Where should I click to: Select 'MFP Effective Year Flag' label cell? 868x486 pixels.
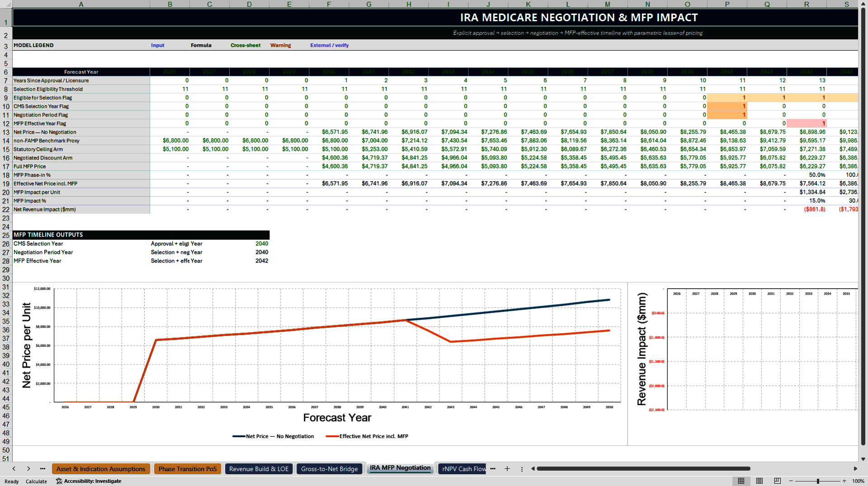click(x=81, y=124)
